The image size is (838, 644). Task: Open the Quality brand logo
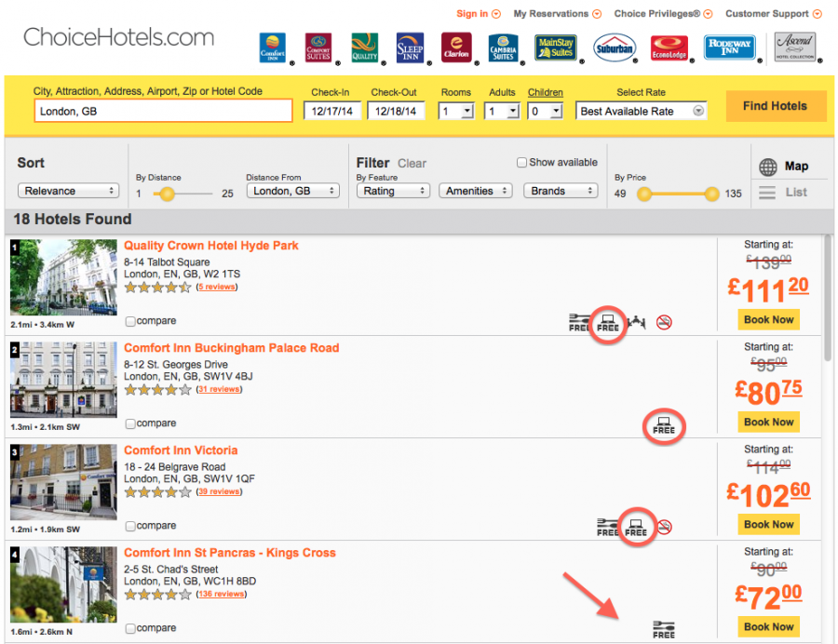[x=364, y=47]
